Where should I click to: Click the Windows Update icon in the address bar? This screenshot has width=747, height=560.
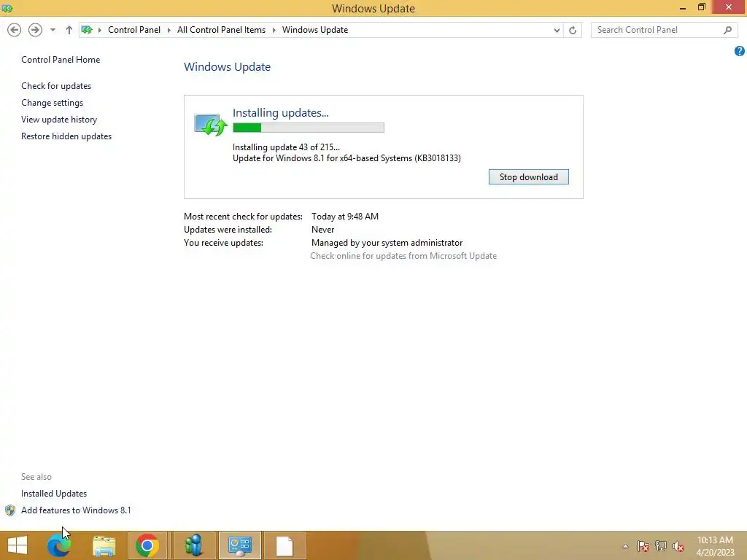tap(87, 30)
